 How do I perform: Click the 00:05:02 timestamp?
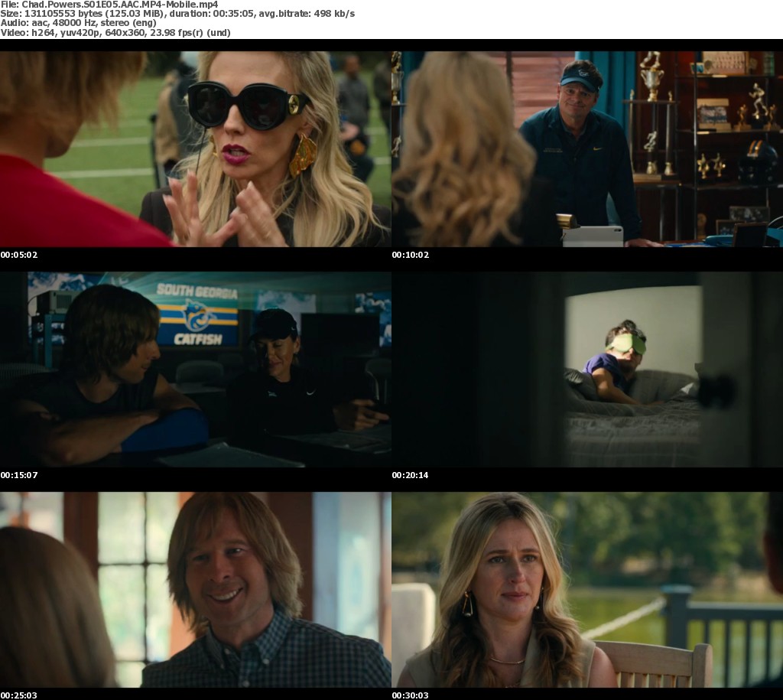click(x=19, y=255)
